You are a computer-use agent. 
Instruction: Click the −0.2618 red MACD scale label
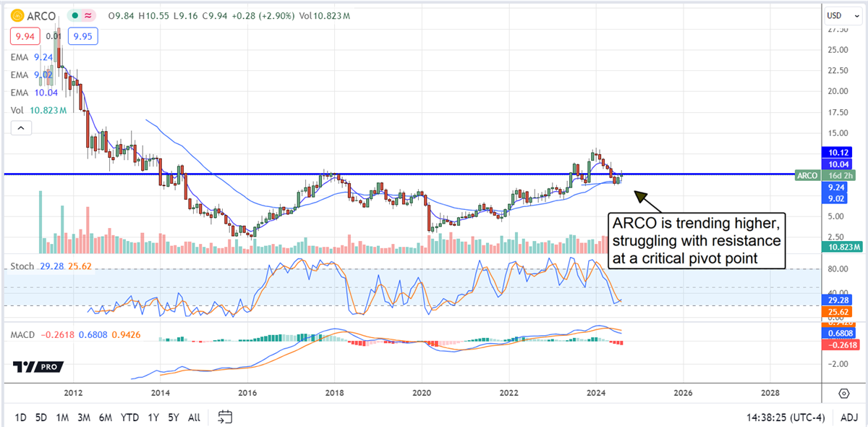841,344
